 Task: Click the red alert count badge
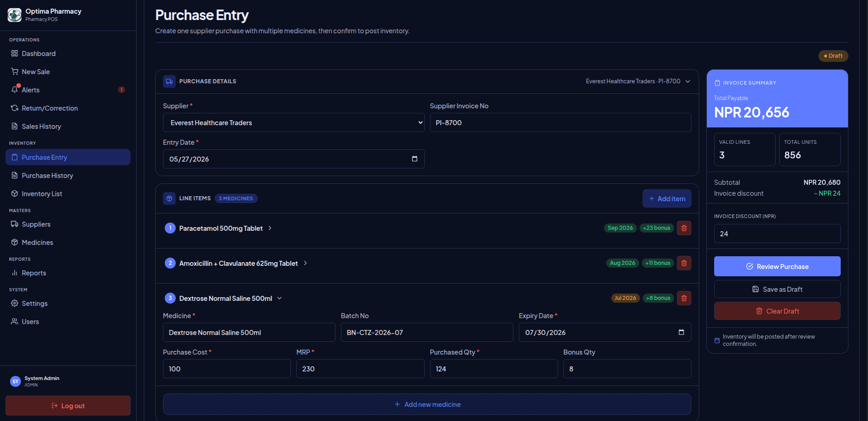coord(122,90)
